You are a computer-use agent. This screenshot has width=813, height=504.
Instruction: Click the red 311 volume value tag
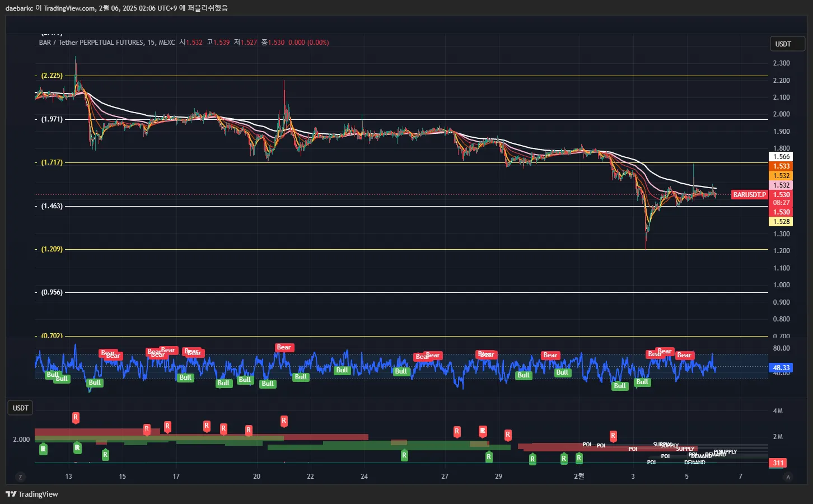[x=778, y=463]
